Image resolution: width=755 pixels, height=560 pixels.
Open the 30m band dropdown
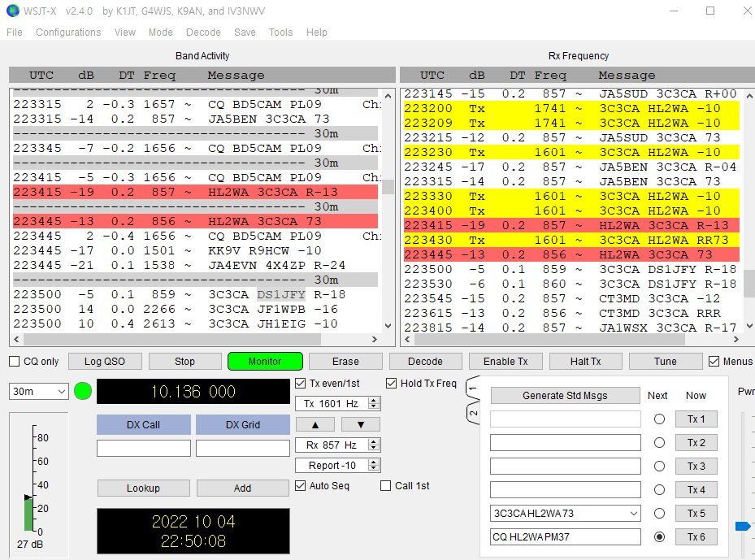39,392
